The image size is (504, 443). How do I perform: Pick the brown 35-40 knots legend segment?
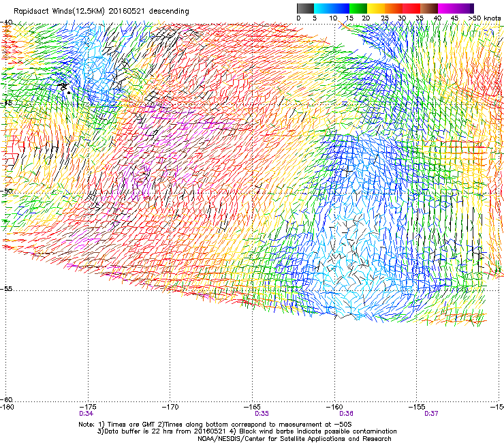click(x=429, y=8)
